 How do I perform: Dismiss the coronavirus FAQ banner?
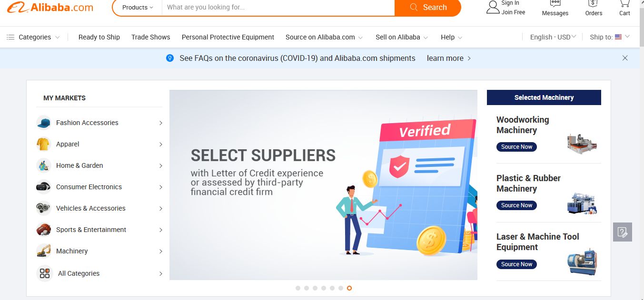click(625, 58)
